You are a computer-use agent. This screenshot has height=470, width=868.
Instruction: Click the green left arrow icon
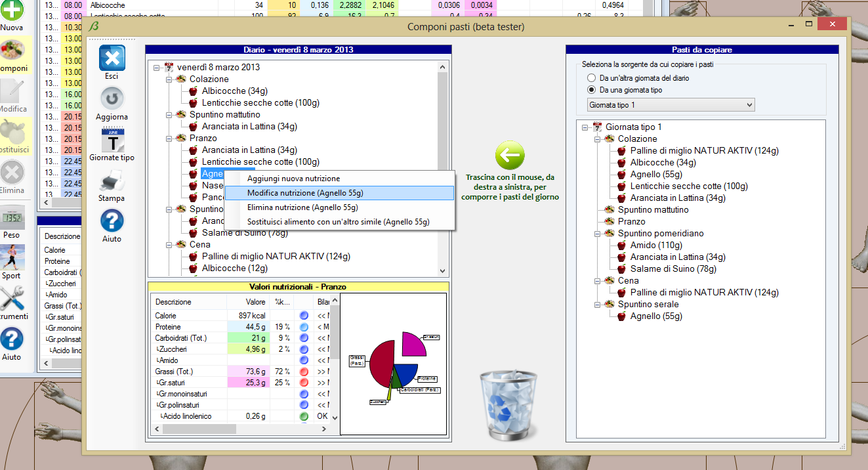(510, 156)
